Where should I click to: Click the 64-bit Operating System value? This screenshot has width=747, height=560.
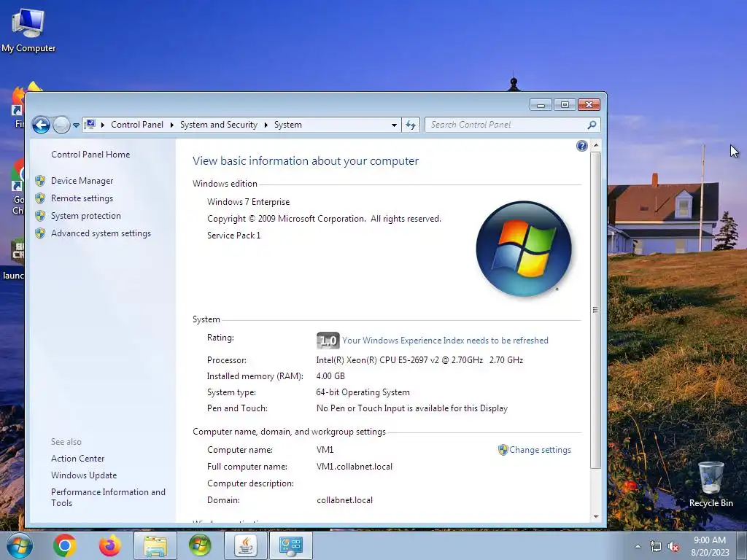pos(363,392)
